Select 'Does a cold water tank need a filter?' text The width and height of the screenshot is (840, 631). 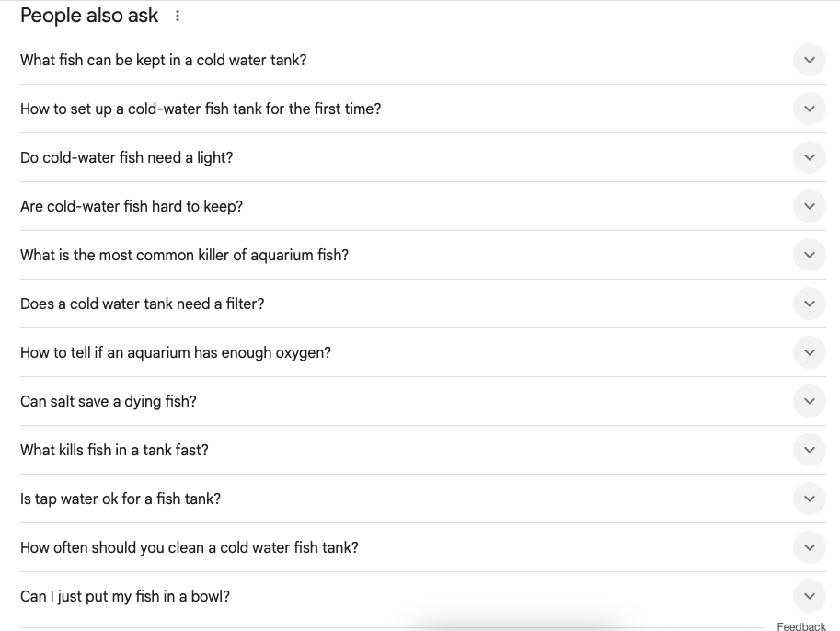[142, 304]
